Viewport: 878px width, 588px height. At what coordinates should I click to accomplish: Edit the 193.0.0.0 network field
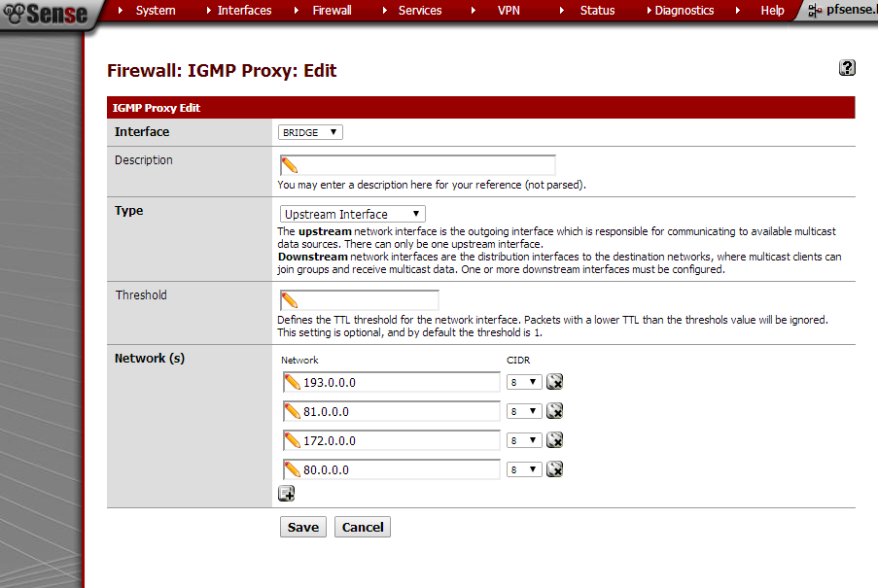(x=392, y=382)
